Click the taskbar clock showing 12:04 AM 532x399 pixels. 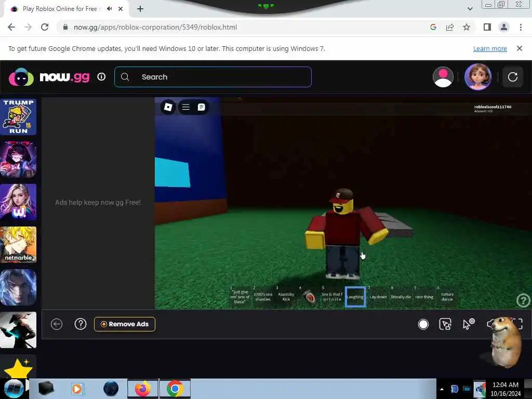(x=505, y=389)
